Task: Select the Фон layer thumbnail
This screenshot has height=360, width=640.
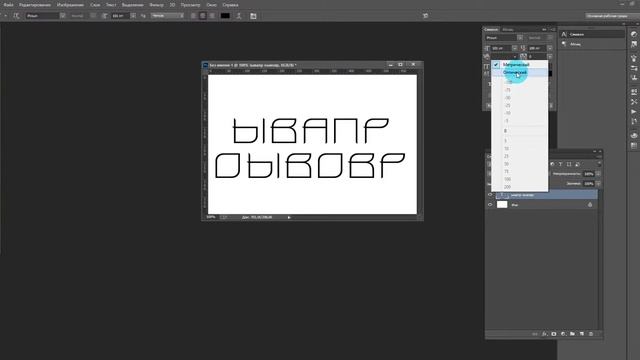Action: [502, 205]
